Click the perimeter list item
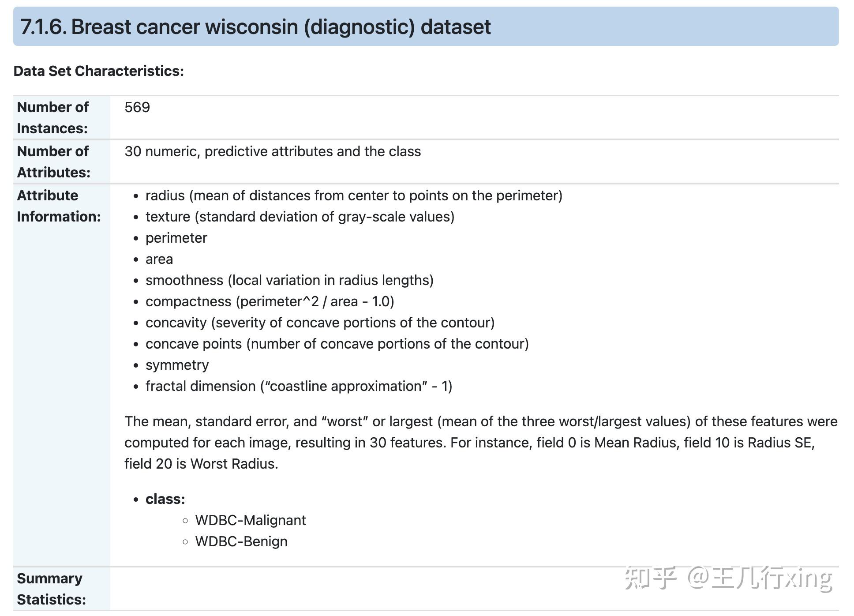This screenshot has height=616, width=854. pyautogui.click(x=176, y=238)
